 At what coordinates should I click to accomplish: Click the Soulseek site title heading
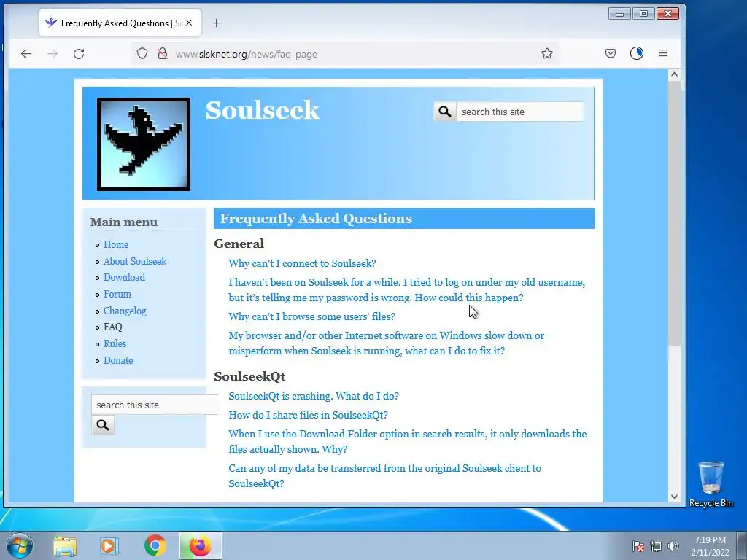pos(262,111)
